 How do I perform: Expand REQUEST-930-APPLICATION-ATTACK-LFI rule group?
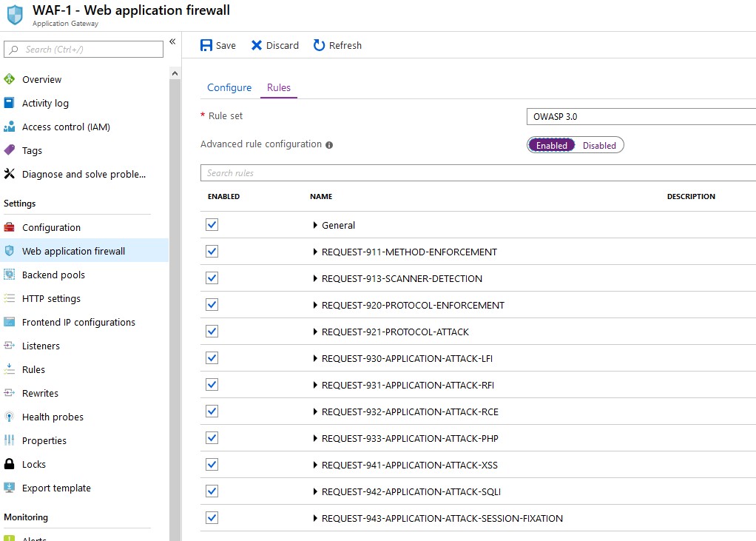[x=315, y=358]
